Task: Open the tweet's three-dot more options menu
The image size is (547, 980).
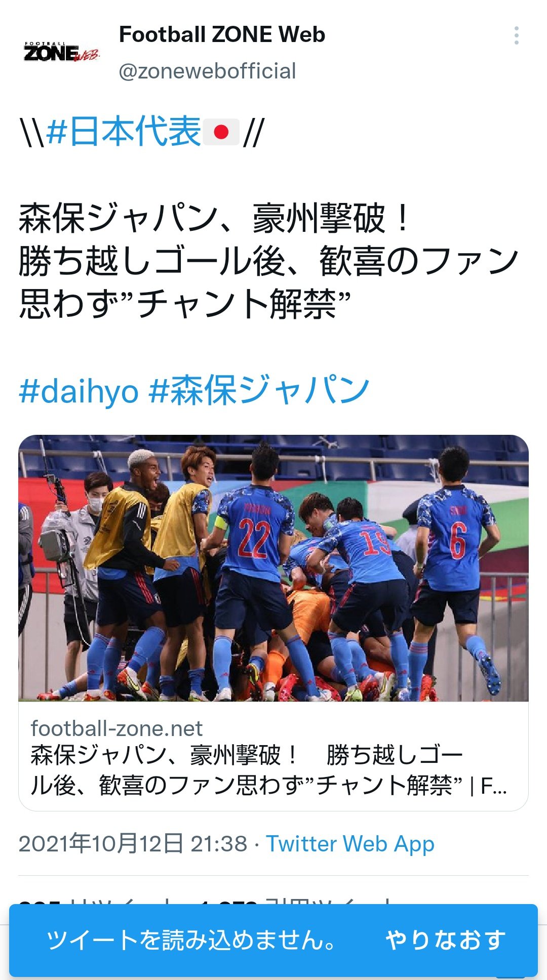Action: click(x=516, y=35)
